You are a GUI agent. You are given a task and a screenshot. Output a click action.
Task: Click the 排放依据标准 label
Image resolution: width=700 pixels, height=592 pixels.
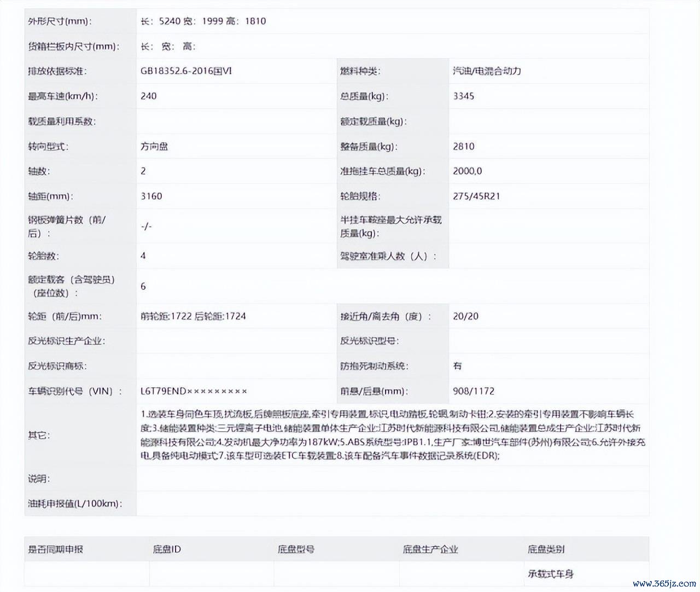point(57,71)
